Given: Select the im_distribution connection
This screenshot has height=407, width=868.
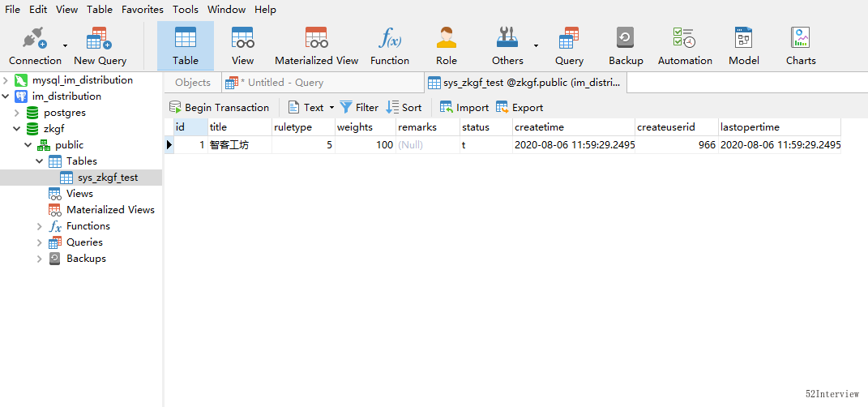Looking at the screenshot, I should [x=66, y=96].
